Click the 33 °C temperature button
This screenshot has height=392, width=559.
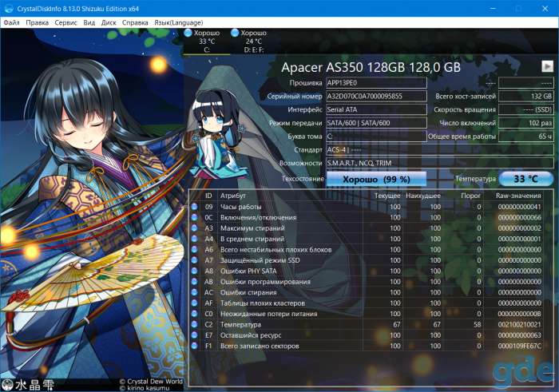point(525,179)
